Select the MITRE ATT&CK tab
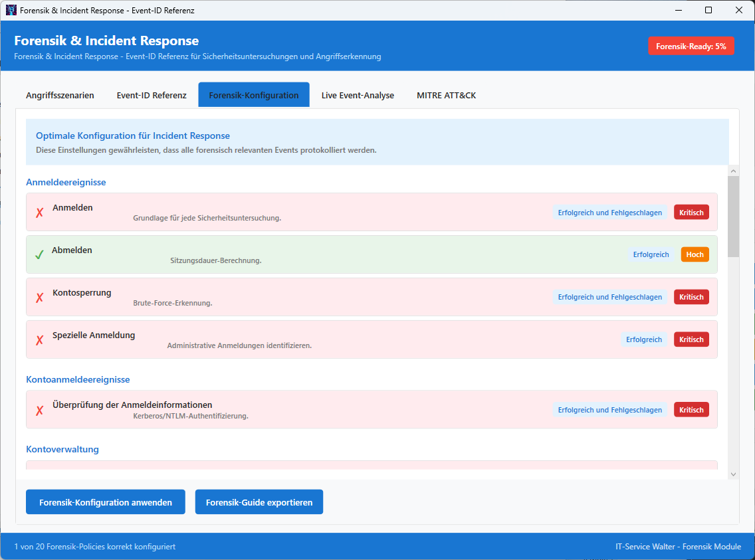This screenshot has height=560, width=755. point(446,95)
